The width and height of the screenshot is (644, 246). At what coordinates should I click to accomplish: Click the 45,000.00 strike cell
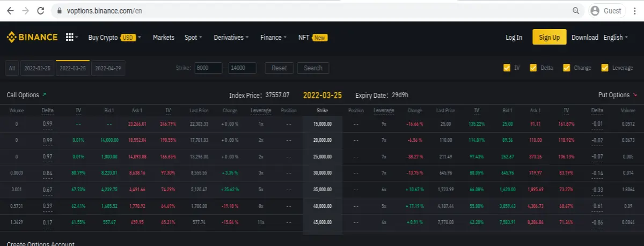pos(323,223)
